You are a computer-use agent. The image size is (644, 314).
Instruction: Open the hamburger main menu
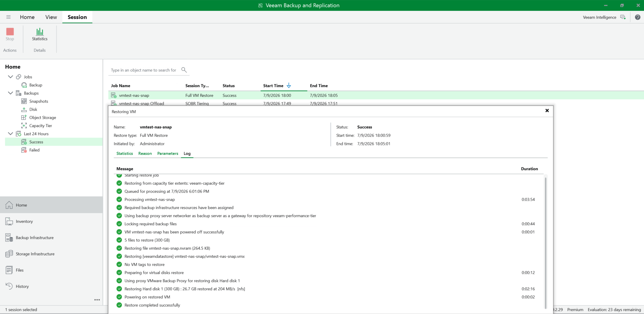click(x=8, y=17)
